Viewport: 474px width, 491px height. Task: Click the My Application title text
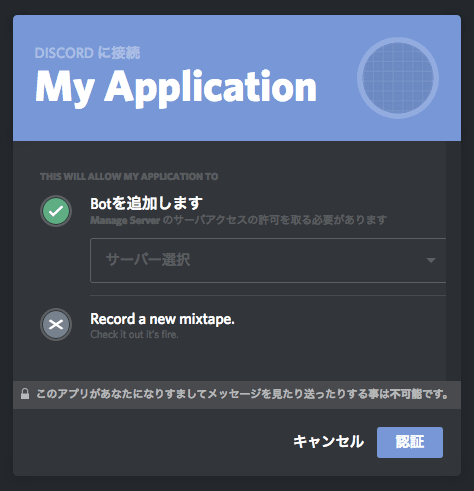[x=176, y=88]
